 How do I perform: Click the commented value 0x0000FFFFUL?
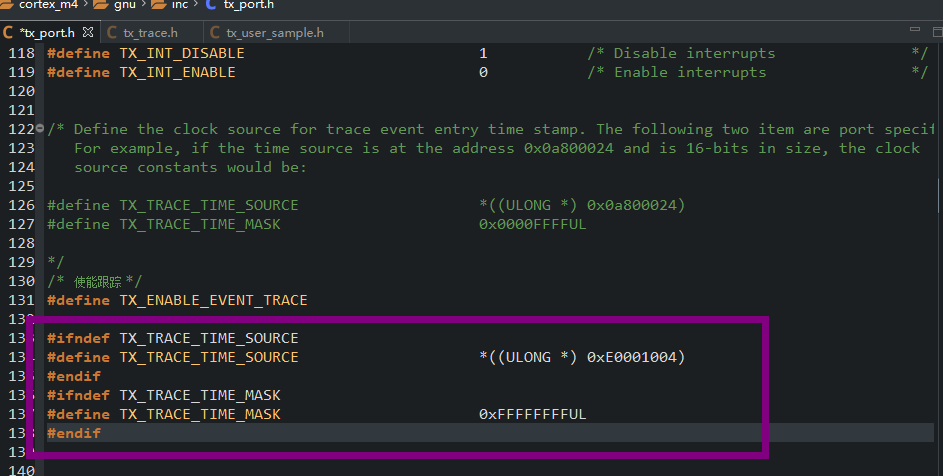click(532, 224)
